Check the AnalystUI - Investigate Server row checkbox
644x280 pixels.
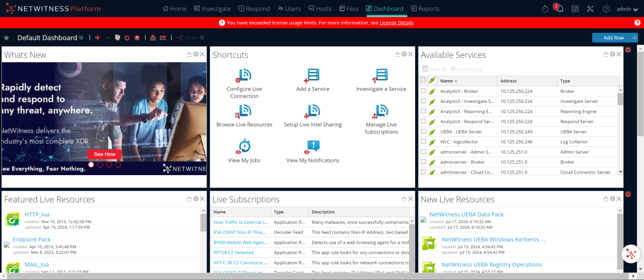[423, 101]
